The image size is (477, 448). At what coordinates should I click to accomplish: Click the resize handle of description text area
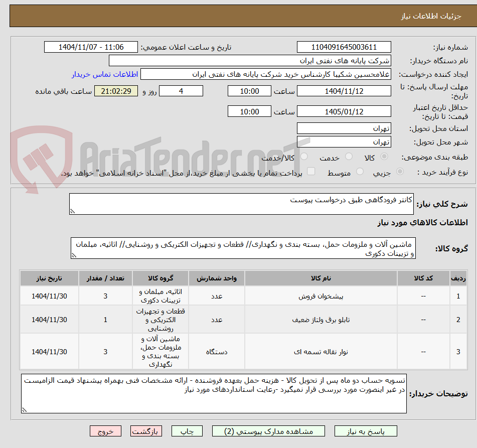(72, 211)
